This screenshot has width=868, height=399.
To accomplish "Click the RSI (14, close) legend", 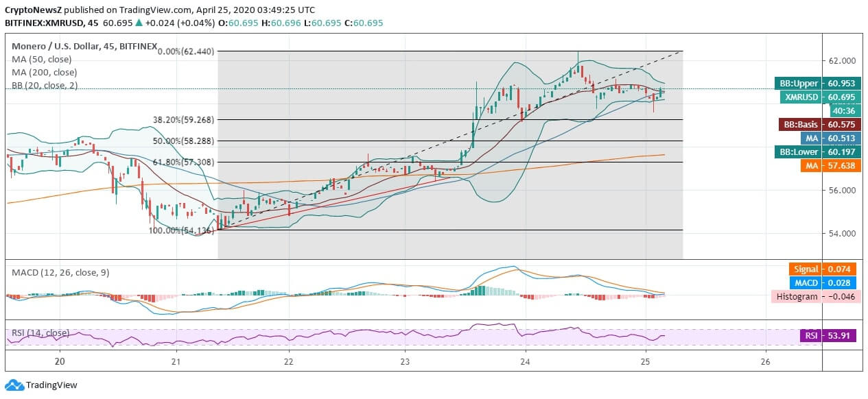I will pos(40,333).
